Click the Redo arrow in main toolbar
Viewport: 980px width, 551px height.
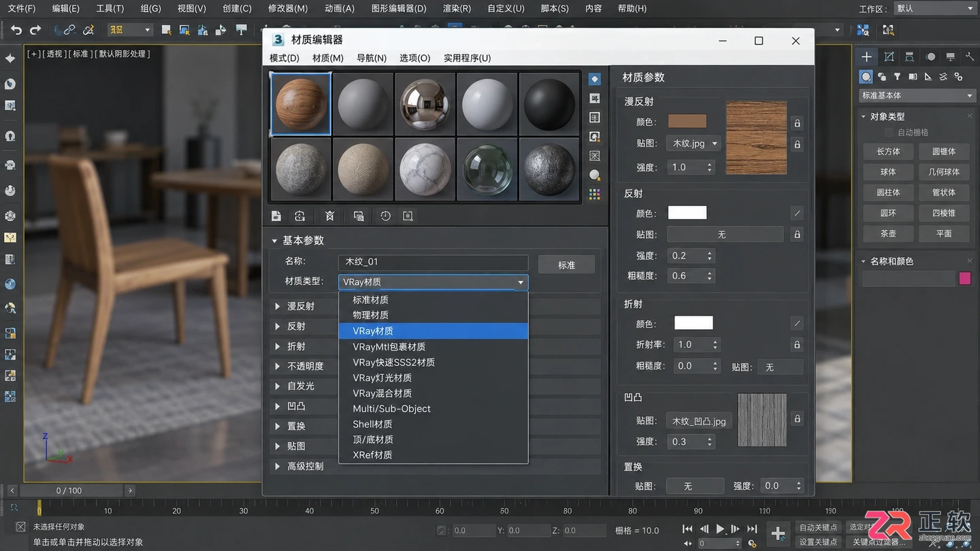(x=35, y=30)
